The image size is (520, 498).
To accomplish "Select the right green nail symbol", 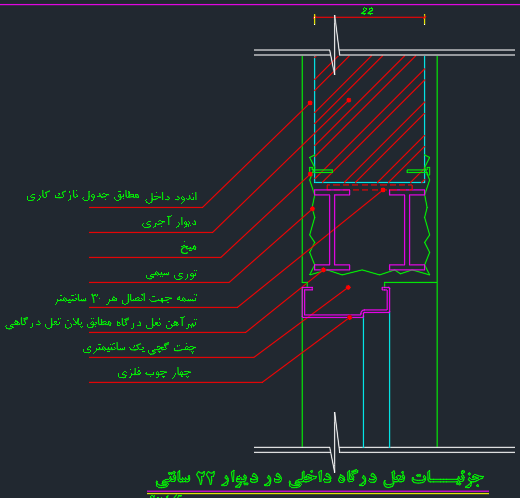I will pos(418,171).
